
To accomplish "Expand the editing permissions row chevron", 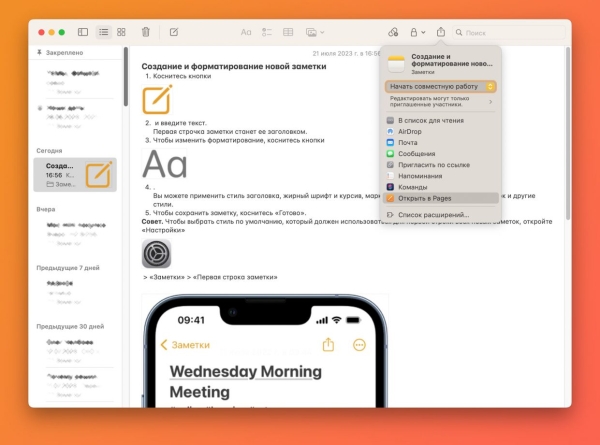I will point(491,102).
